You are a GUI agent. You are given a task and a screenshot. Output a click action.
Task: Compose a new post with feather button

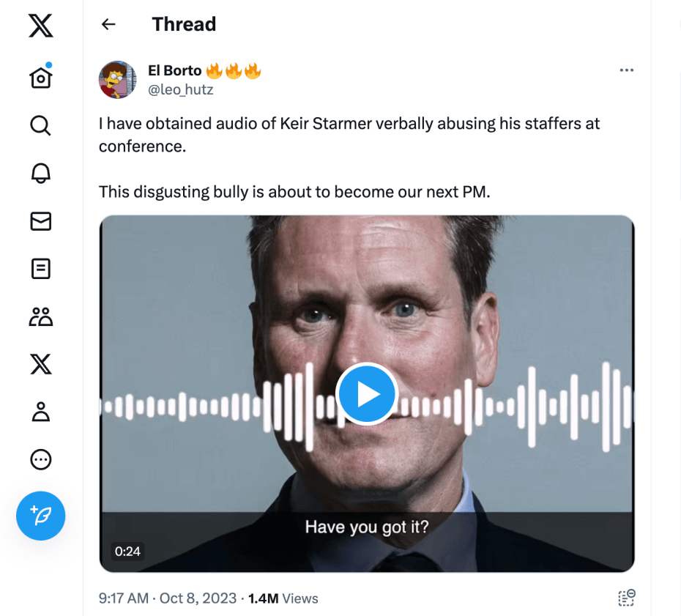(x=41, y=516)
